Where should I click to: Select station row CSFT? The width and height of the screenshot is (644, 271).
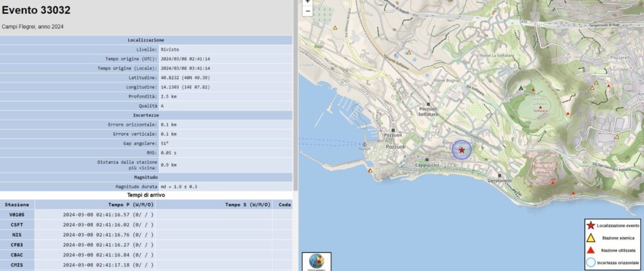coord(146,224)
